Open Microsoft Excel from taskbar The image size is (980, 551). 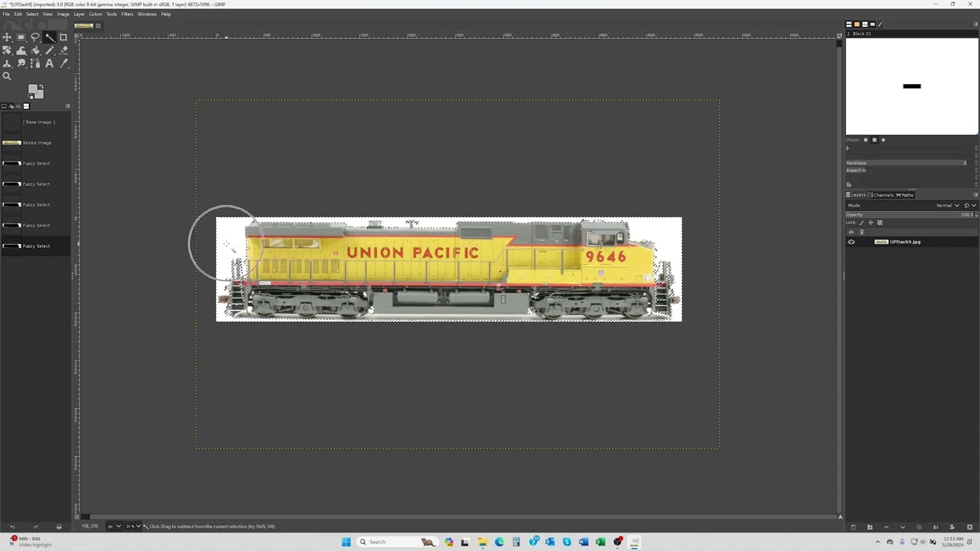(600, 542)
